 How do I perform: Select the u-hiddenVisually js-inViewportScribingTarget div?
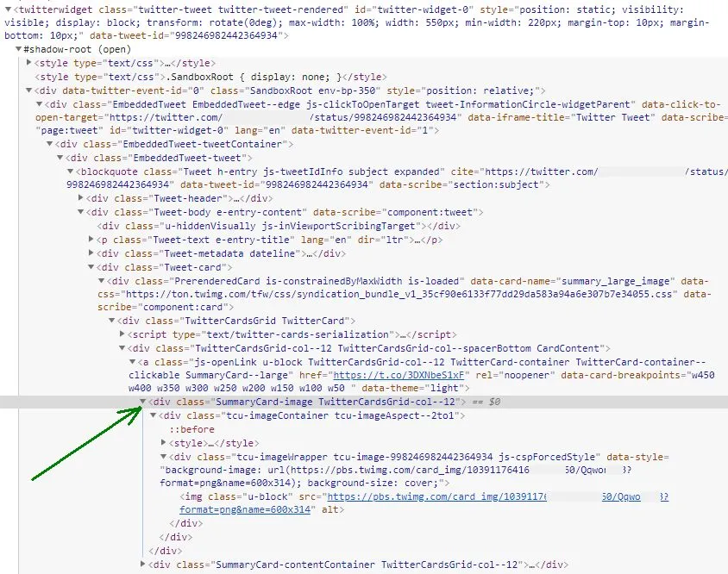[279, 226]
